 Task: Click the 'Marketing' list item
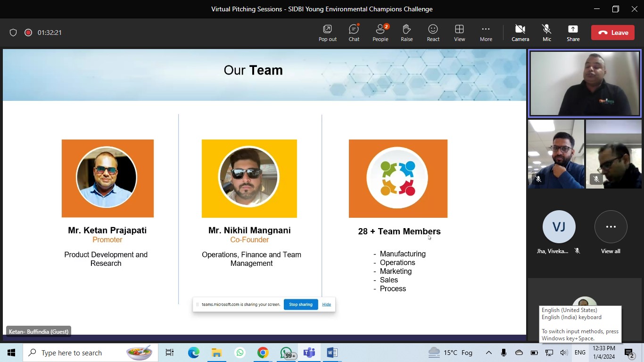pyautogui.click(x=396, y=271)
